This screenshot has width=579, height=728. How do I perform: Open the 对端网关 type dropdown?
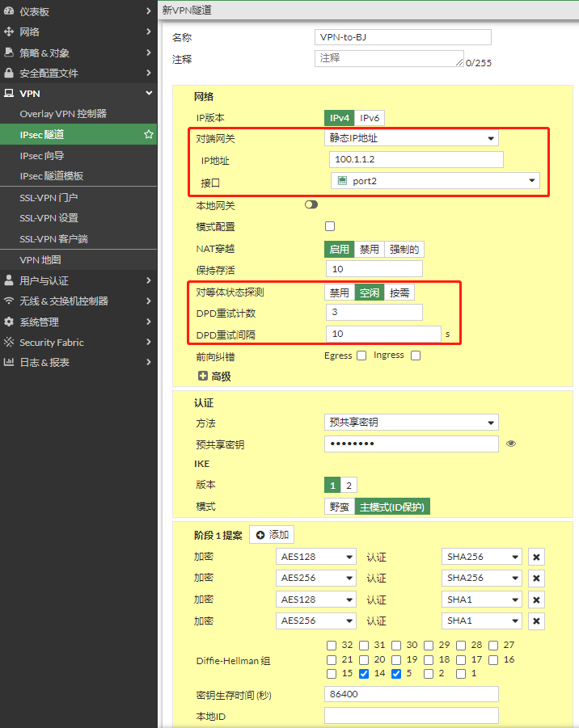pyautogui.click(x=412, y=138)
